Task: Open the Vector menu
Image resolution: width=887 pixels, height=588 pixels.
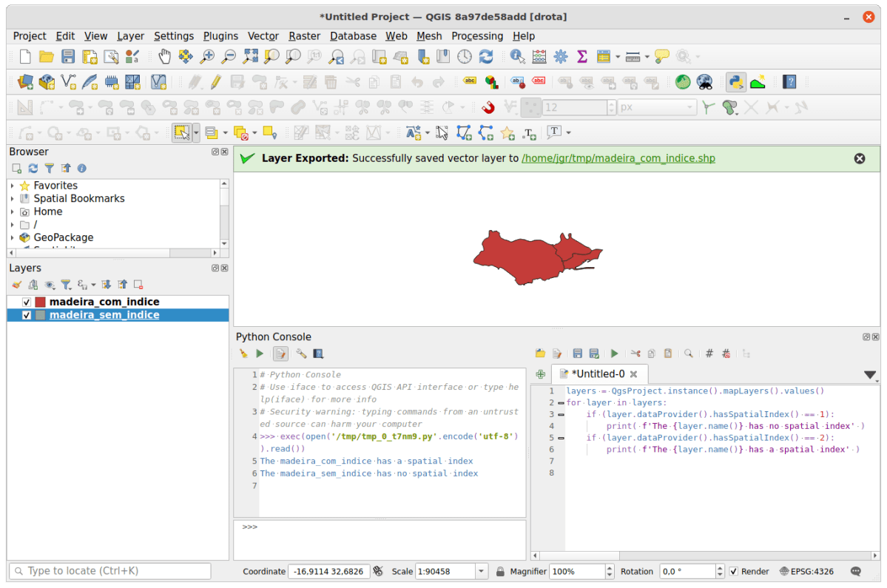Action: (x=263, y=36)
